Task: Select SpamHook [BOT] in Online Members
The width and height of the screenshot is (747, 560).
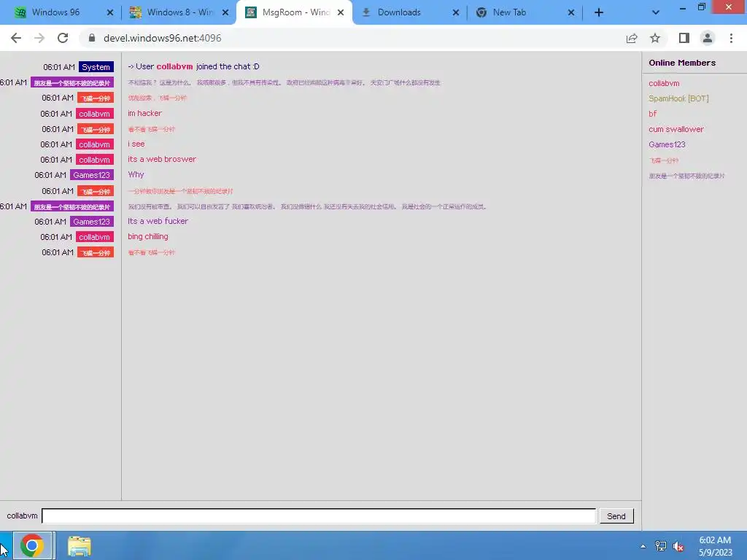Action: pos(678,98)
